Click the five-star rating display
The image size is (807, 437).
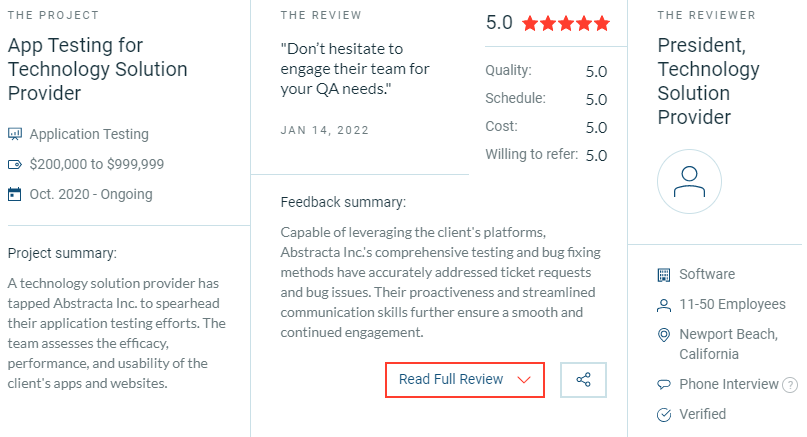tap(565, 23)
